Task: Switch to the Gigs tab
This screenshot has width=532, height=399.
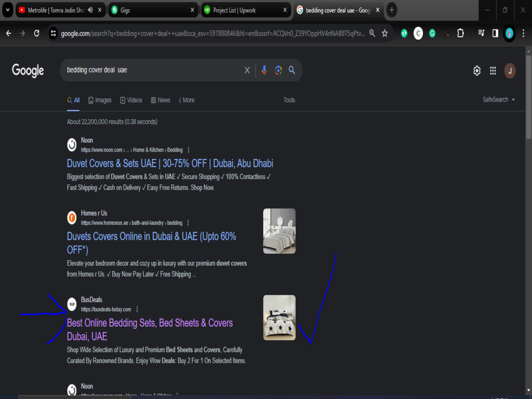Action: coord(153,10)
